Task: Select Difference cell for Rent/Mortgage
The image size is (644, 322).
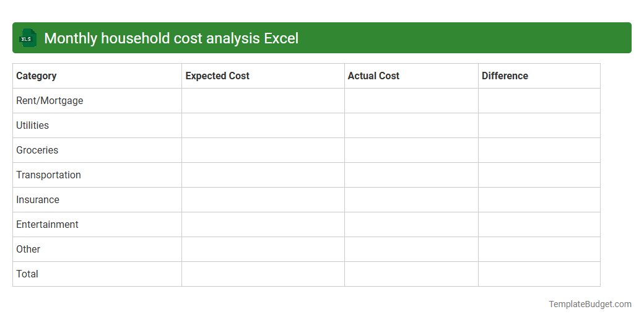Action: coord(539,100)
